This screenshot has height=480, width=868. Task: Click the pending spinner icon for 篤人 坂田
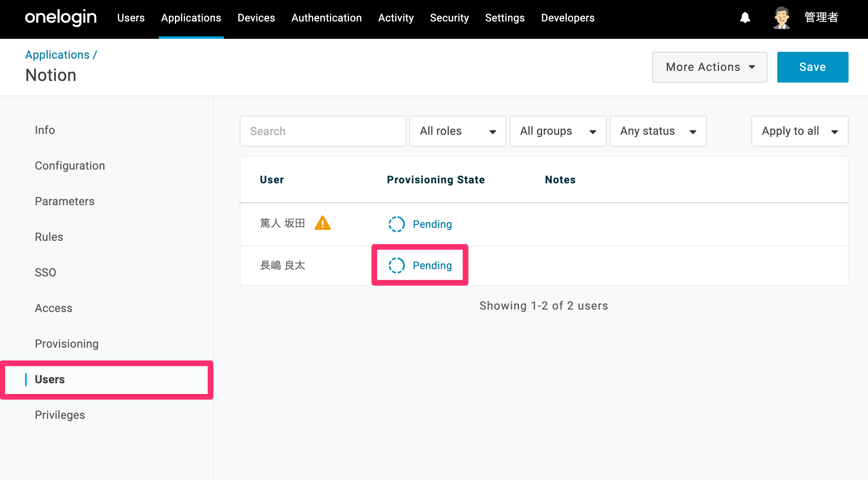tap(396, 224)
